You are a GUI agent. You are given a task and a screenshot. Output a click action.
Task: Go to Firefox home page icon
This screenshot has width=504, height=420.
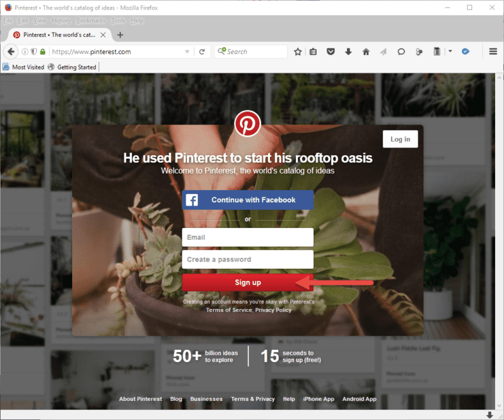pyautogui.click(x=366, y=52)
